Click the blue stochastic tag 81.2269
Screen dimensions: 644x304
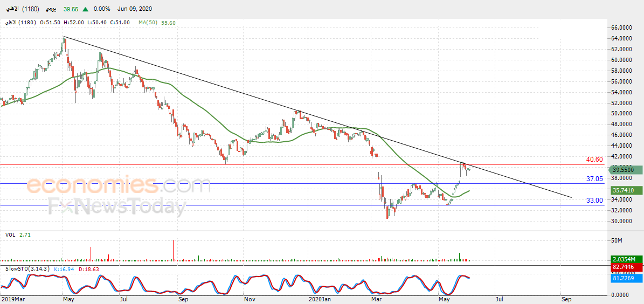pyautogui.click(x=624, y=277)
